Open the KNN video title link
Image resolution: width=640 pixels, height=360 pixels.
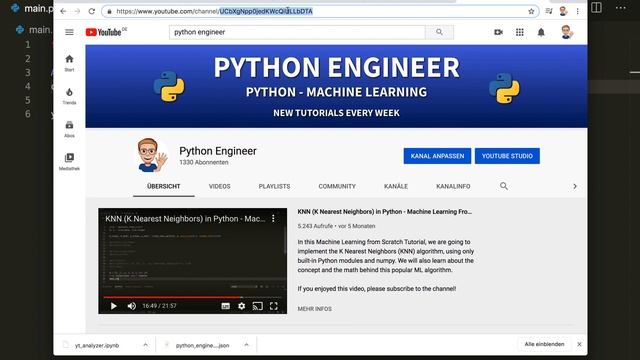384,212
